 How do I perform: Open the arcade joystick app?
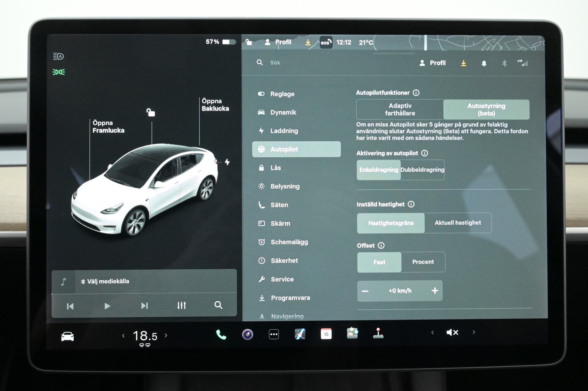pyautogui.click(x=378, y=333)
